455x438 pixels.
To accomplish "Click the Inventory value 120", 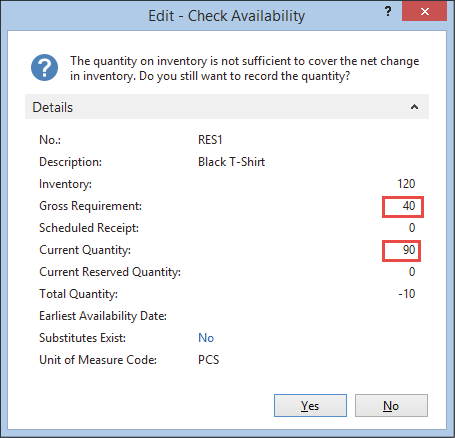I will pyautogui.click(x=406, y=184).
